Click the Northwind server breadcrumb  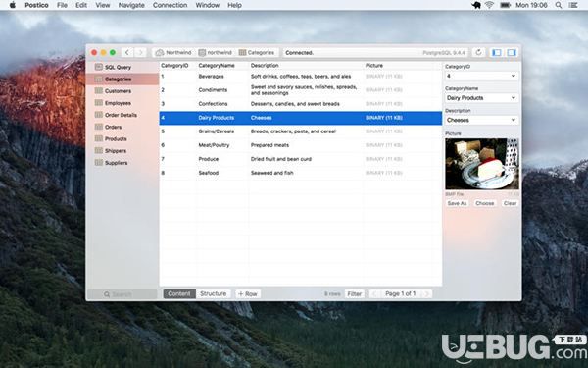tap(173, 53)
